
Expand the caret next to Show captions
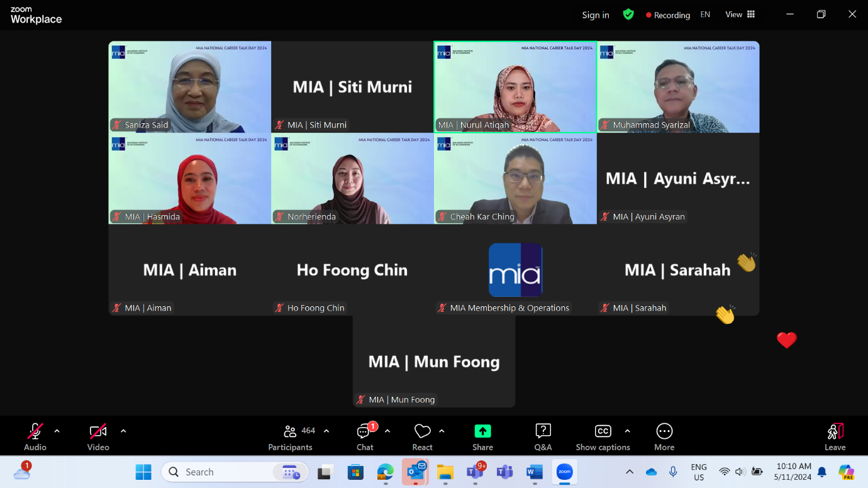tap(627, 431)
